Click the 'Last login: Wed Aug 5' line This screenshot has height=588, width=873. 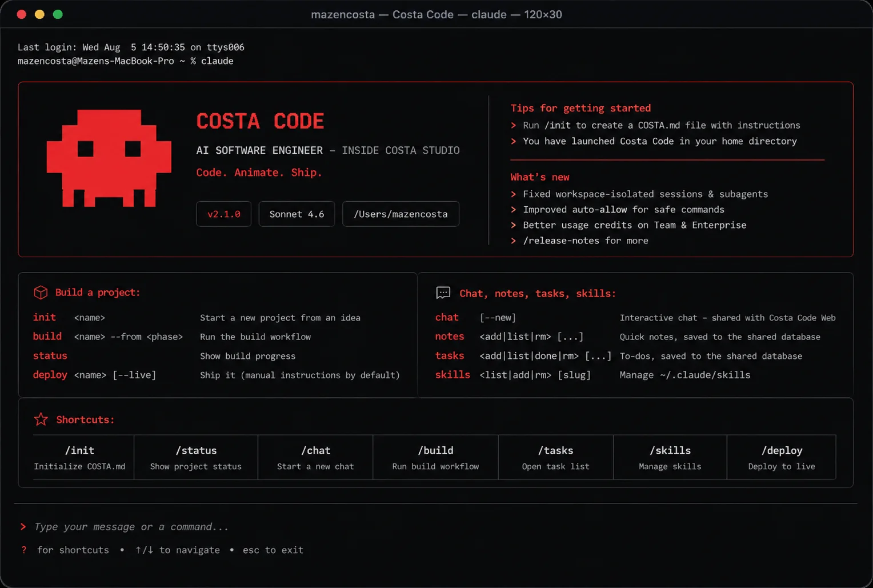coord(131,47)
